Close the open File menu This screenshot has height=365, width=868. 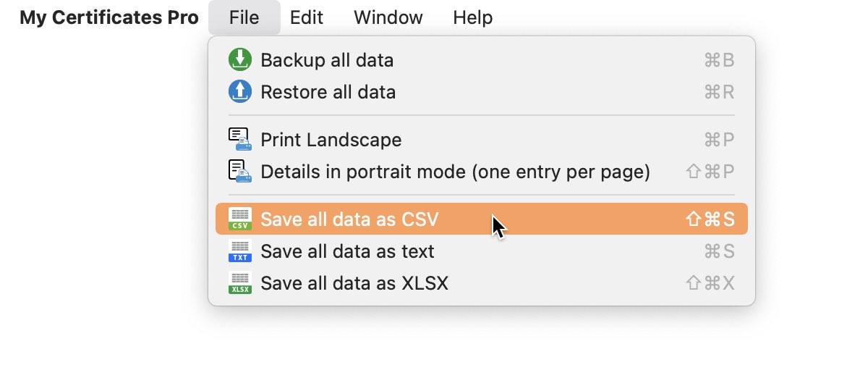(244, 17)
